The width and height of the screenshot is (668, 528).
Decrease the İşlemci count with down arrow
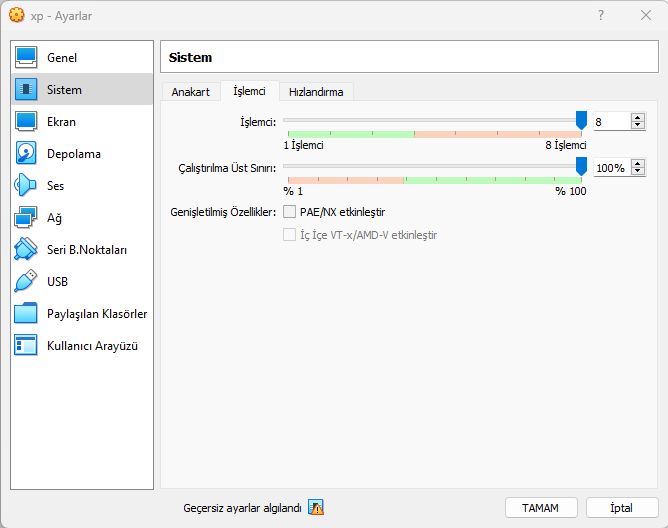638,125
